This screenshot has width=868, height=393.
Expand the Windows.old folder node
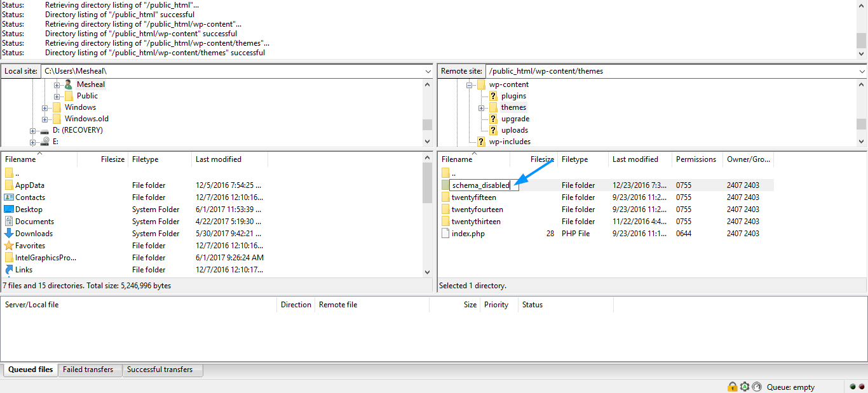(45, 119)
